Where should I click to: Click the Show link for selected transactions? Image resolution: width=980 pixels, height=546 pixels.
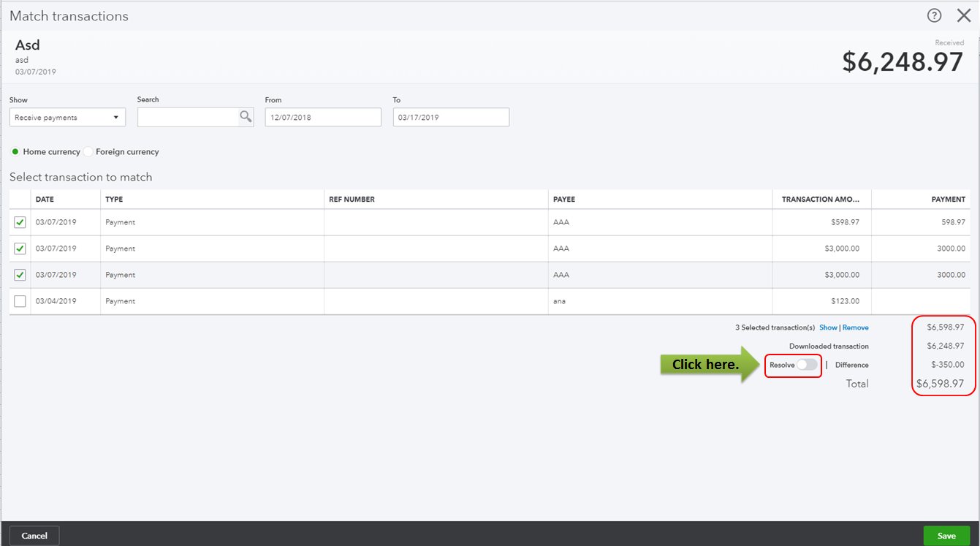click(828, 327)
